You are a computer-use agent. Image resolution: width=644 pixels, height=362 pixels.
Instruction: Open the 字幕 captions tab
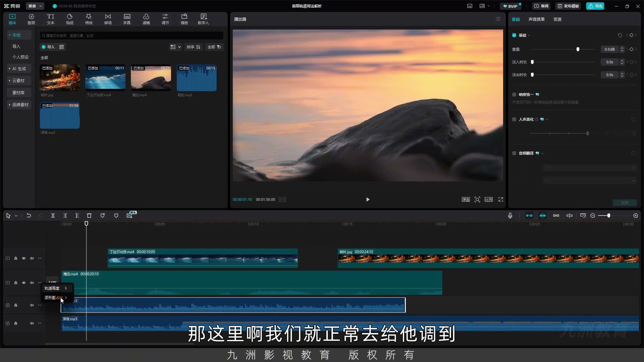(x=127, y=19)
